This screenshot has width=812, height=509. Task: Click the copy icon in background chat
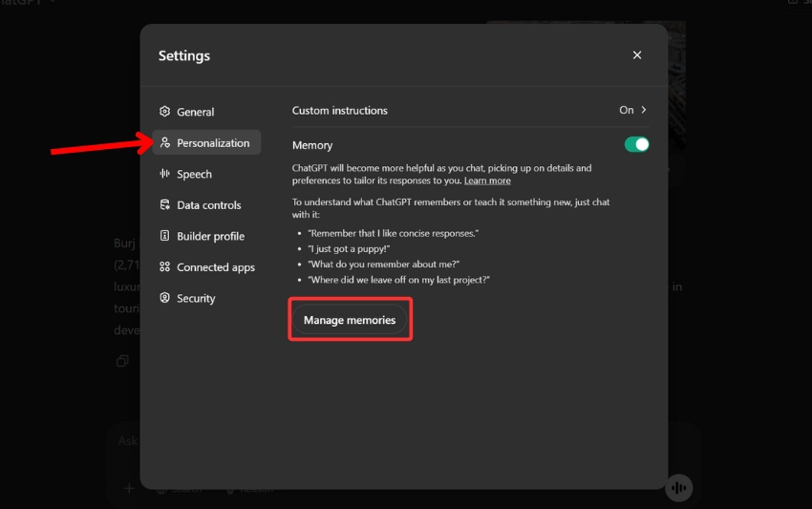pos(122,361)
